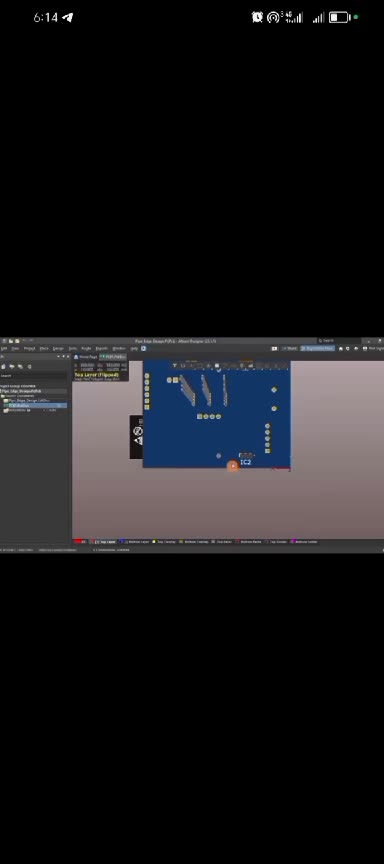The width and height of the screenshot is (384, 864).
Task: Click the blue Bottom Layer color swatch
Action: (122, 542)
